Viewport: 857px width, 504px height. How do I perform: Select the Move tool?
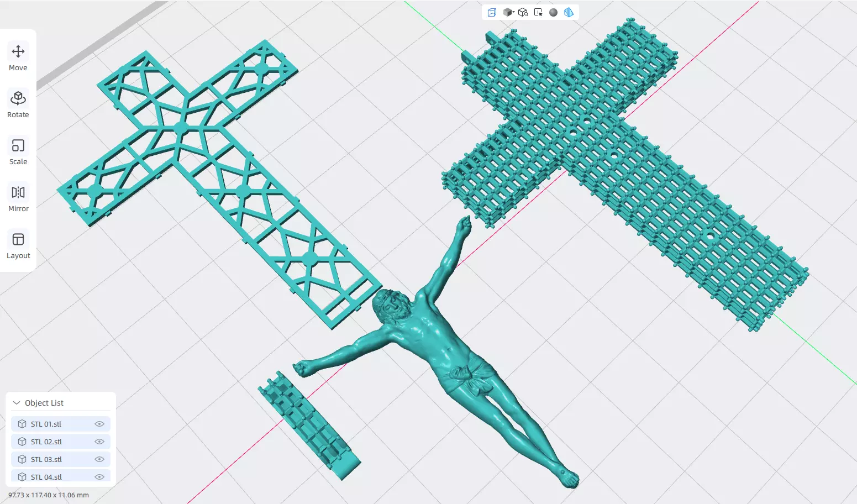18,57
